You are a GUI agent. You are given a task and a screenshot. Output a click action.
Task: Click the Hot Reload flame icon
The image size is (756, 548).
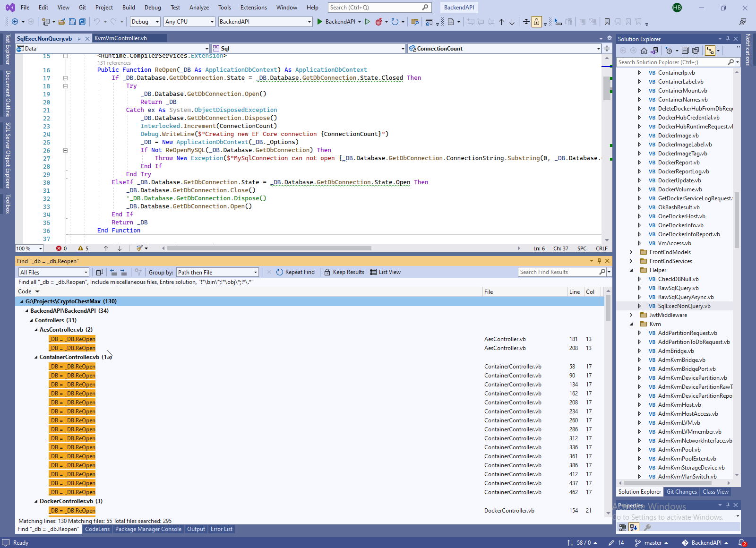pos(378,22)
